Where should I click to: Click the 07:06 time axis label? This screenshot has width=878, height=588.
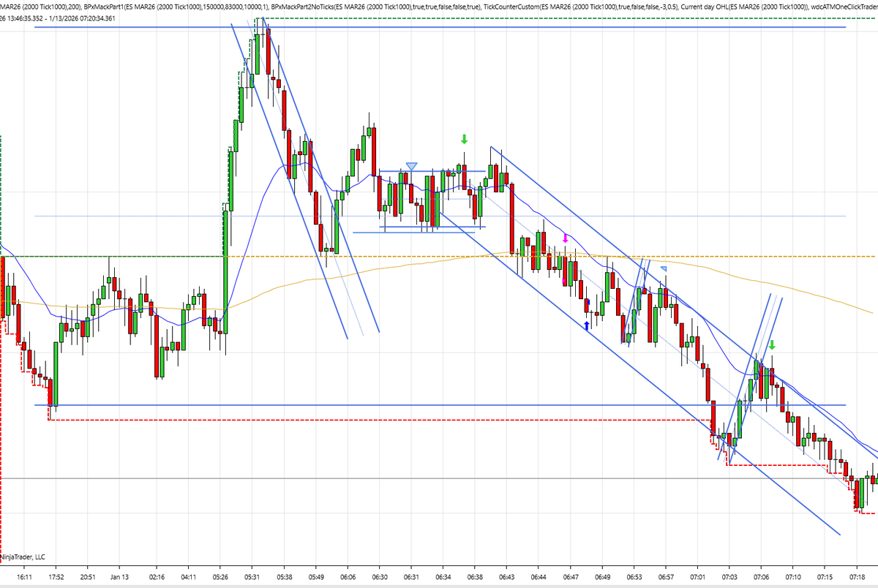point(762,577)
